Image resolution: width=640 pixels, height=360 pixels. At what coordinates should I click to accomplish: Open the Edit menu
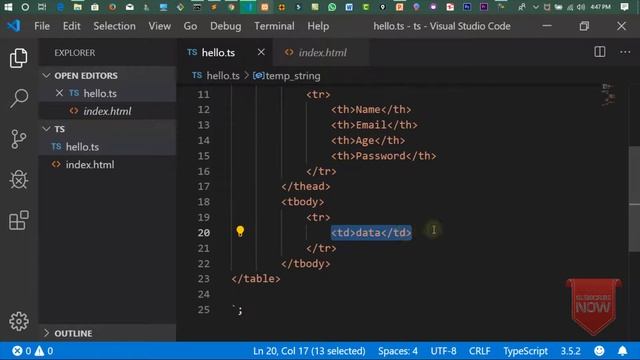pos(71,26)
